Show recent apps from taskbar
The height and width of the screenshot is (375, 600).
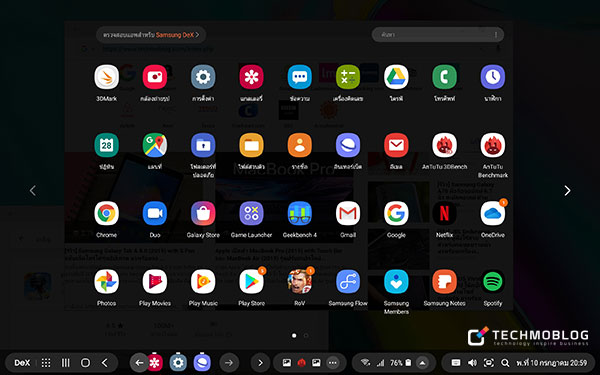pos(66,363)
